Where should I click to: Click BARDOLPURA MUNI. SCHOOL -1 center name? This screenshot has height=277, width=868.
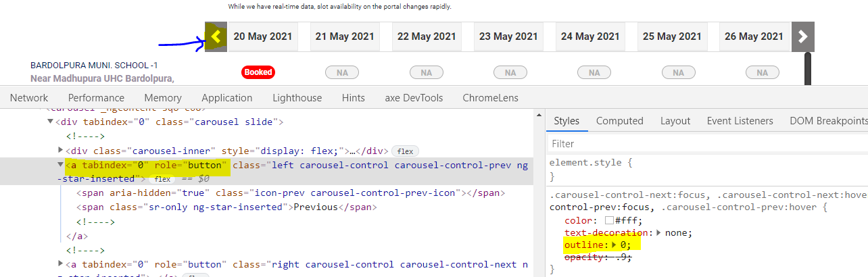[x=94, y=66]
